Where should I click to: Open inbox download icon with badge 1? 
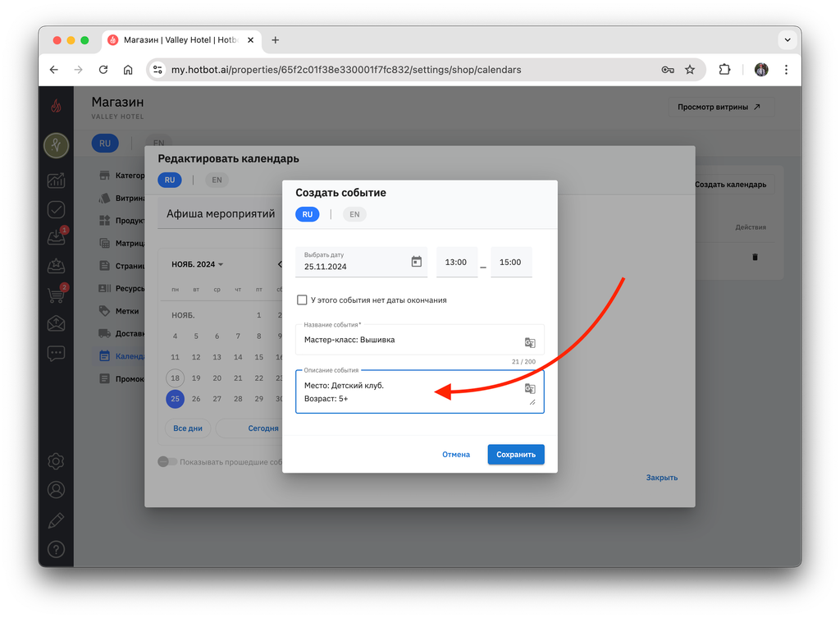56,237
